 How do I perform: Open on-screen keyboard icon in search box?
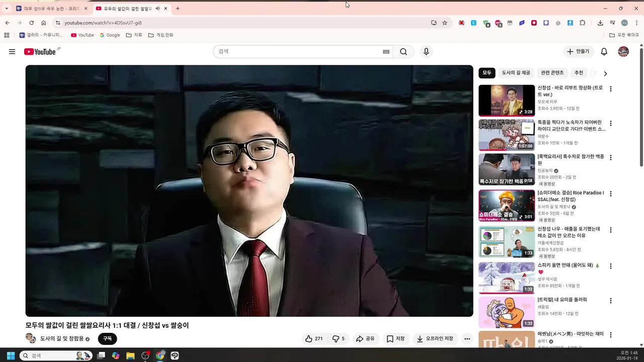tap(386, 52)
